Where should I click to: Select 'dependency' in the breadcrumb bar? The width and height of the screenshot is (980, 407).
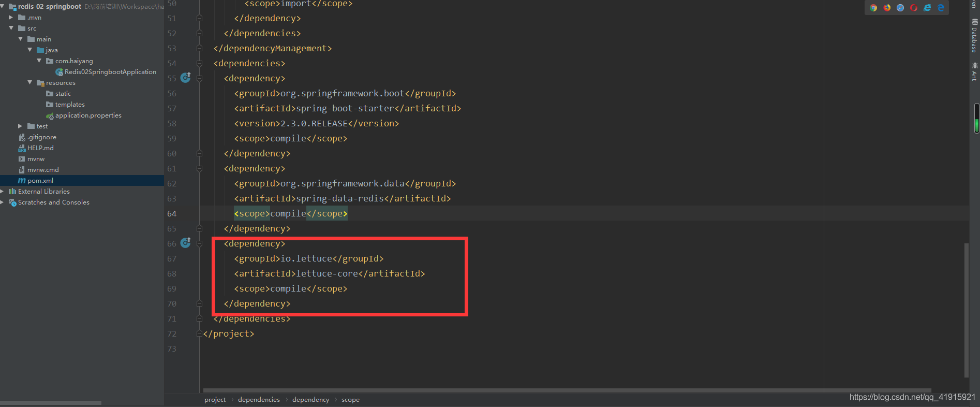click(x=310, y=400)
